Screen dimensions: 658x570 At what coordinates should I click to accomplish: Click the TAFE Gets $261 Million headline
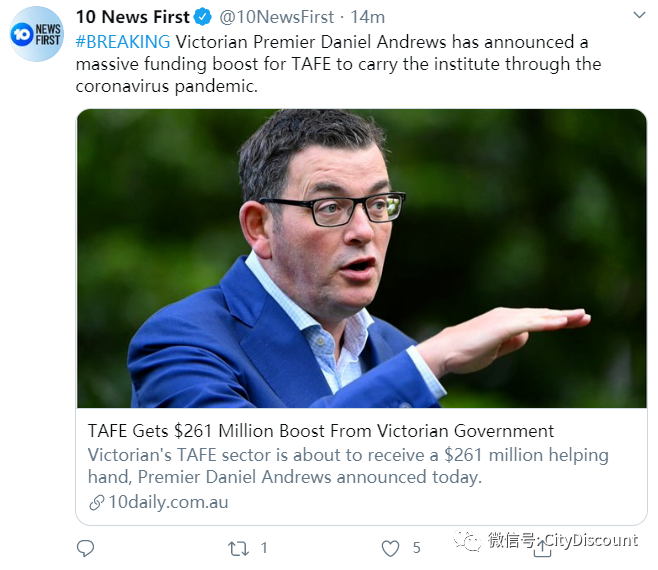click(x=321, y=431)
